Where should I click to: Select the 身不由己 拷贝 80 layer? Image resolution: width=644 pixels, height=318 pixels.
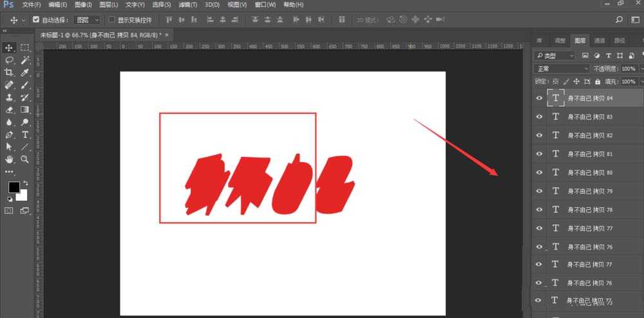[x=589, y=173]
